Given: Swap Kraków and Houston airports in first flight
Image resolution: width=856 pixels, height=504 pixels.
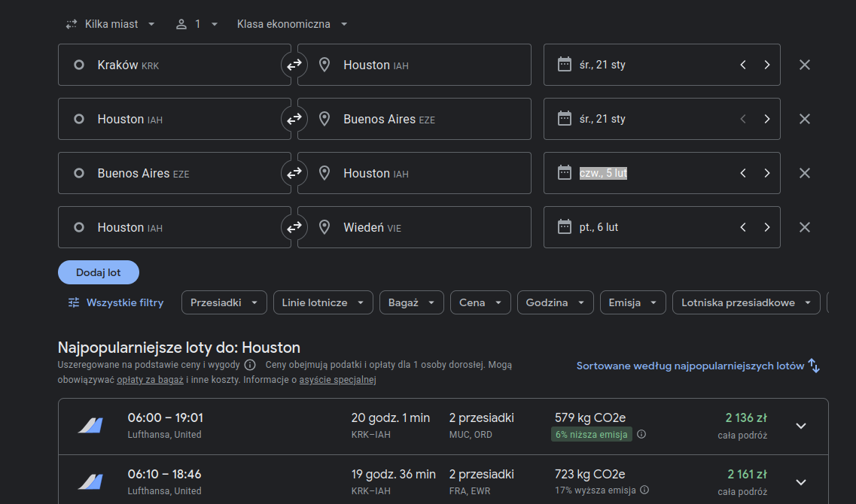Looking at the screenshot, I should click(x=294, y=65).
